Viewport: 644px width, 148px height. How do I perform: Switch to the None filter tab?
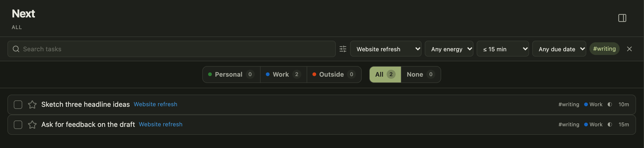pyautogui.click(x=421, y=75)
